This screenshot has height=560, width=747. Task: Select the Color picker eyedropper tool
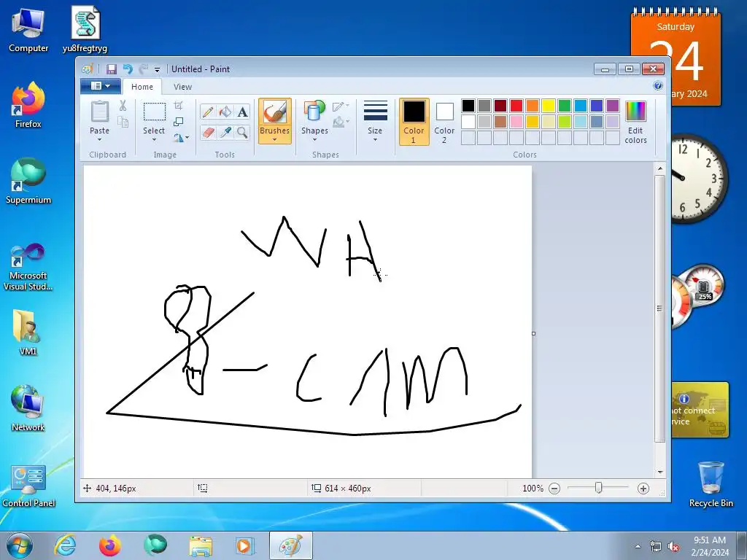tap(225, 132)
